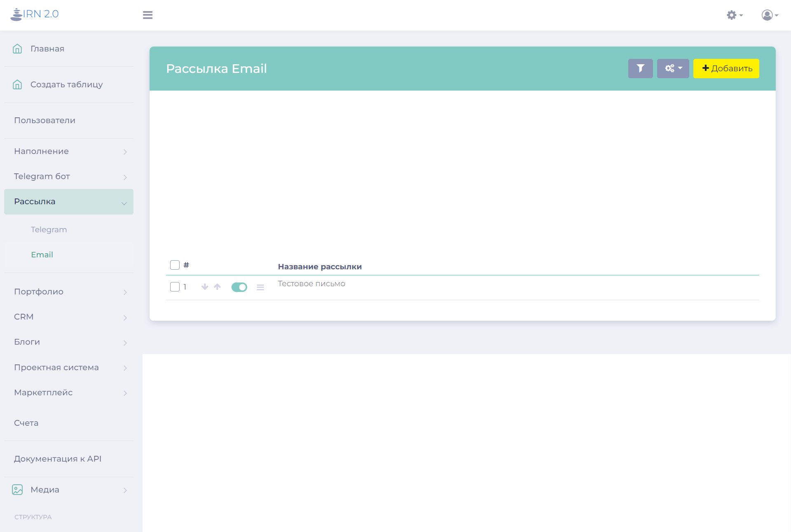Expand the Портфолио menu
Image resolution: width=791 pixels, height=532 pixels.
tap(69, 292)
